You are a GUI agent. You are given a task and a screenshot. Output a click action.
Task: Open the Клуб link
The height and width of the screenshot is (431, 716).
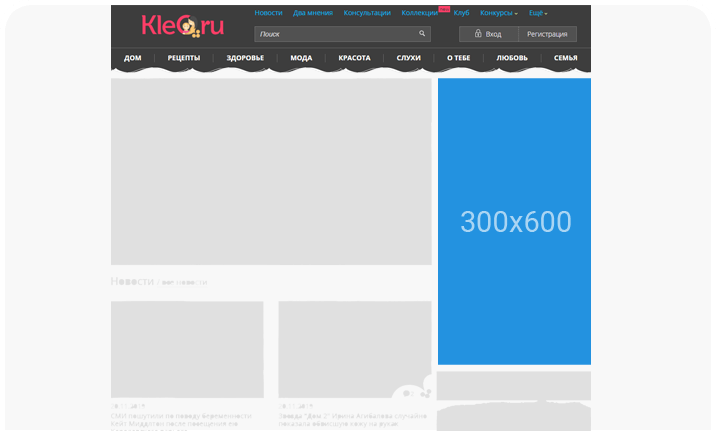[x=461, y=13]
